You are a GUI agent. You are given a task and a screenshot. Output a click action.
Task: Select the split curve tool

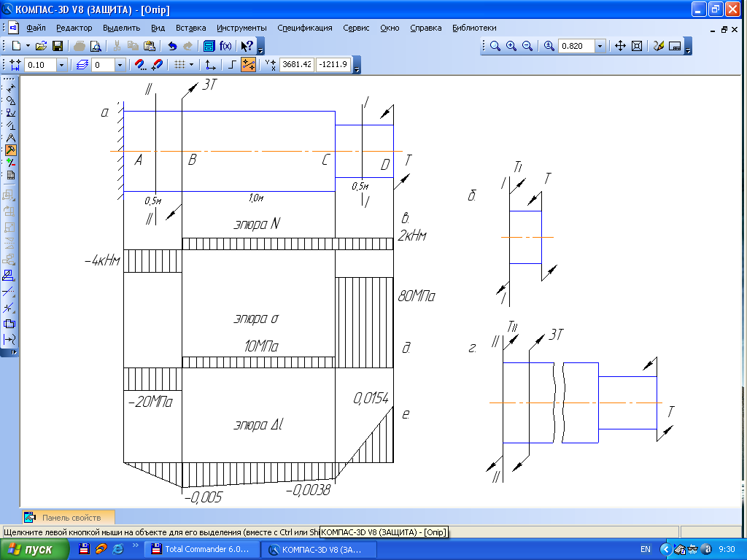point(9,308)
